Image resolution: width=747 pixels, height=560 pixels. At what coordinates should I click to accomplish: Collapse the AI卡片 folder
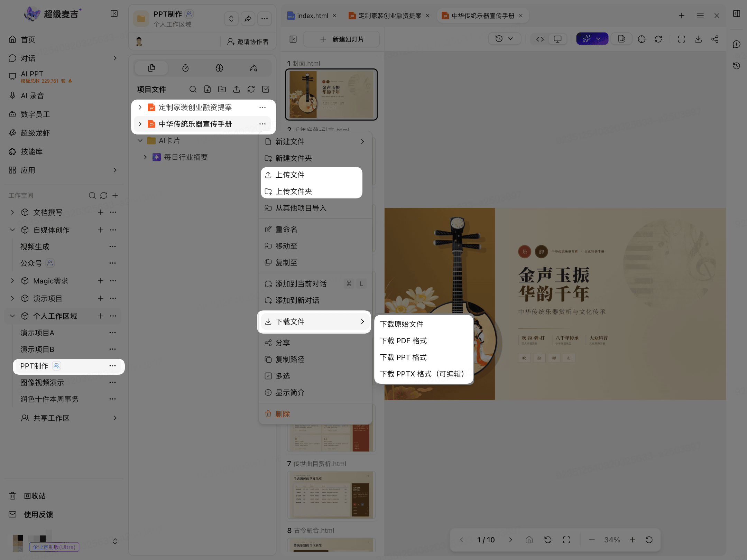point(140,140)
